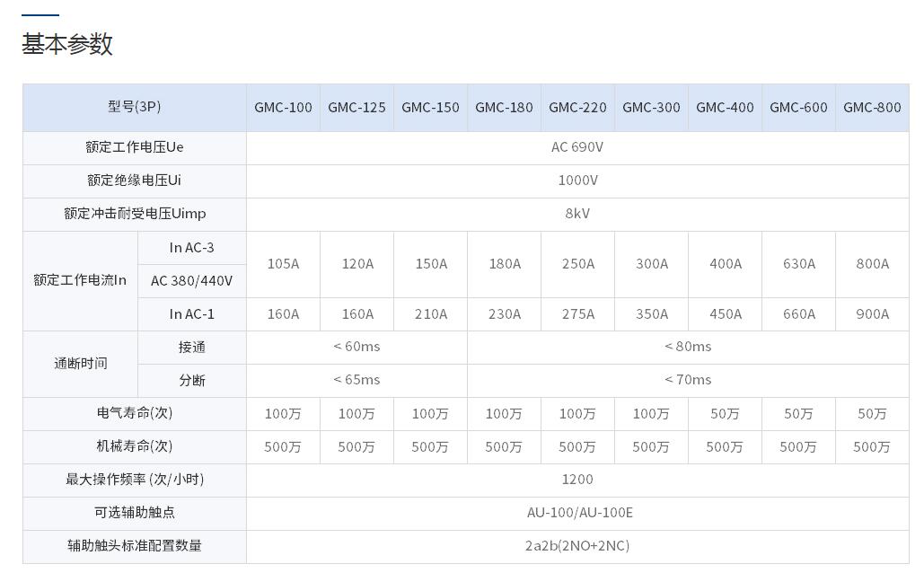Click the 基本参数 section heading
Viewport: 924px width, 573px height.
click(67, 44)
